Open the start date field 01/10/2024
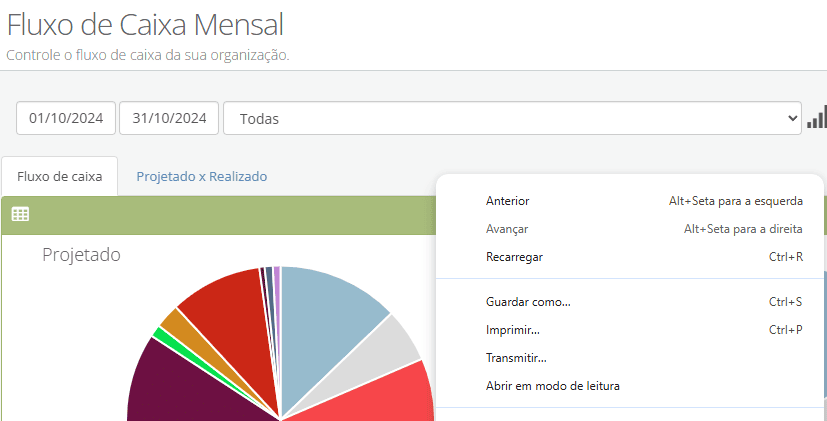 [66, 118]
